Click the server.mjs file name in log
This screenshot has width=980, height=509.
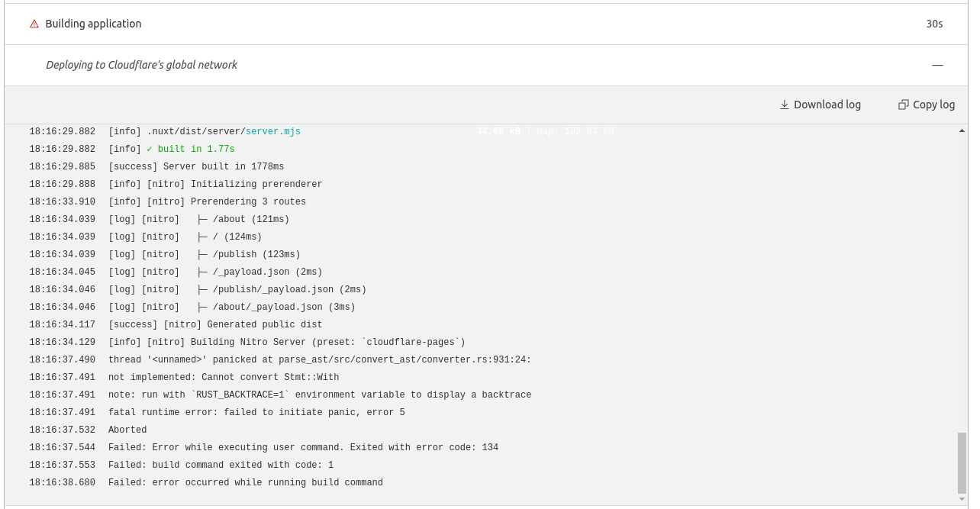[x=272, y=132]
